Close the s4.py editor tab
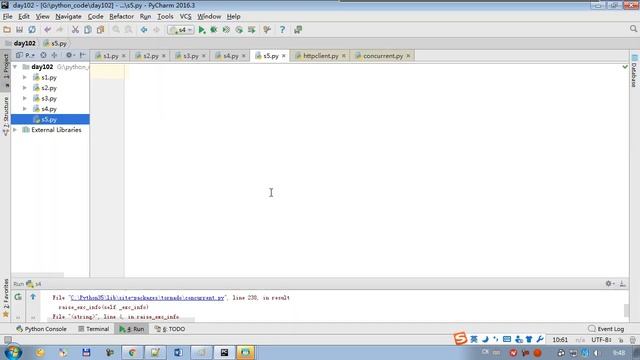Image resolution: width=640 pixels, height=360 pixels. (244, 56)
